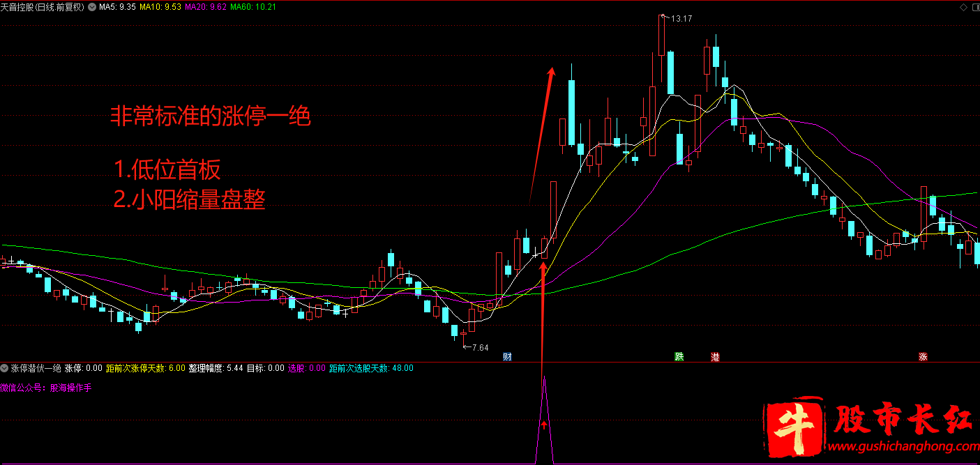Click the 整理幅度: 5.44 value

point(216,368)
